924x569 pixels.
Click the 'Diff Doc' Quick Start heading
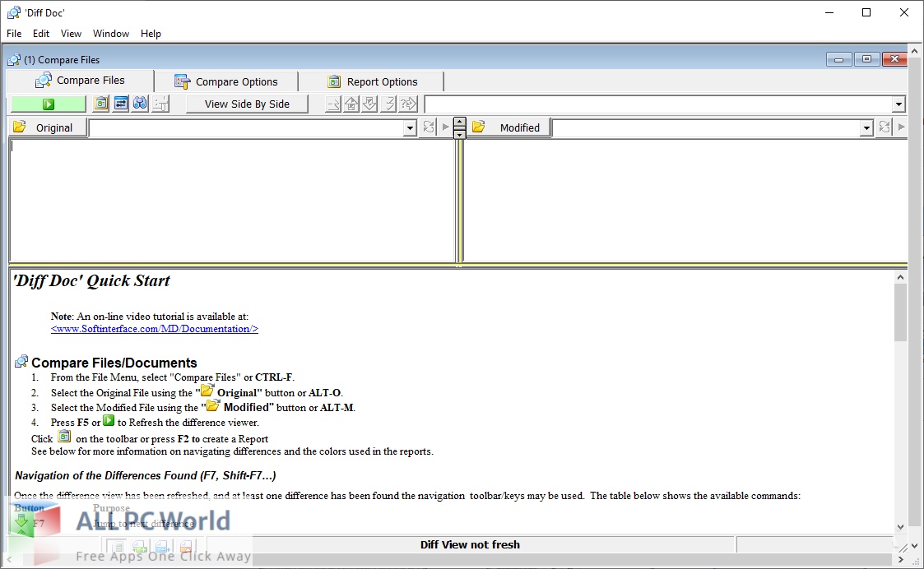point(92,281)
